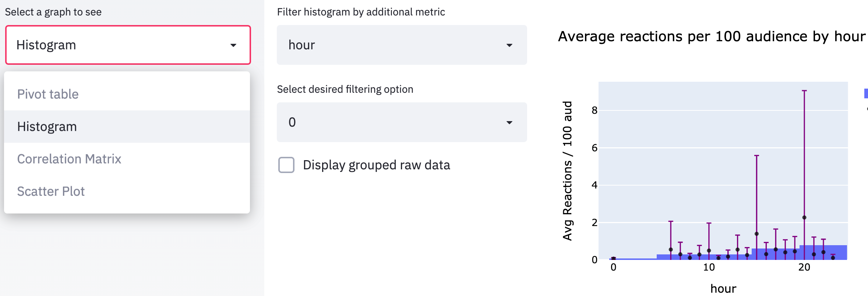This screenshot has width=868, height=296.
Task: Click the blue histogram bar near hour 20
Action: 823,253
